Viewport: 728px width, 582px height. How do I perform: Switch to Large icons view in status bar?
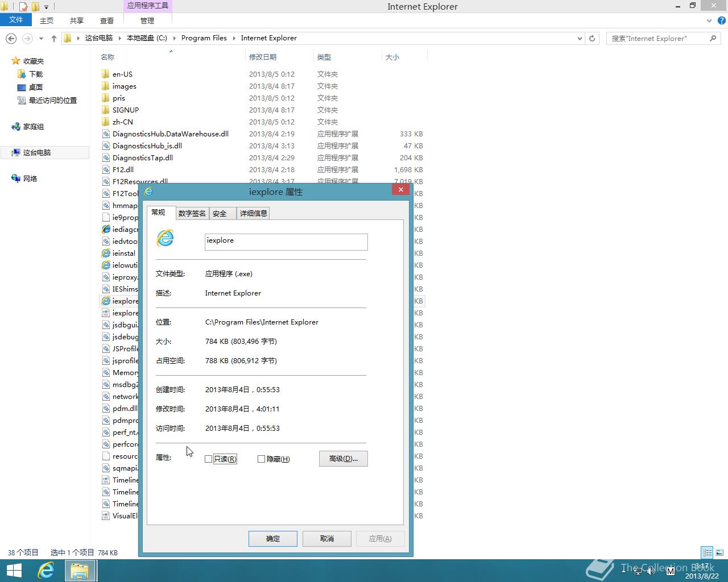(719, 552)
